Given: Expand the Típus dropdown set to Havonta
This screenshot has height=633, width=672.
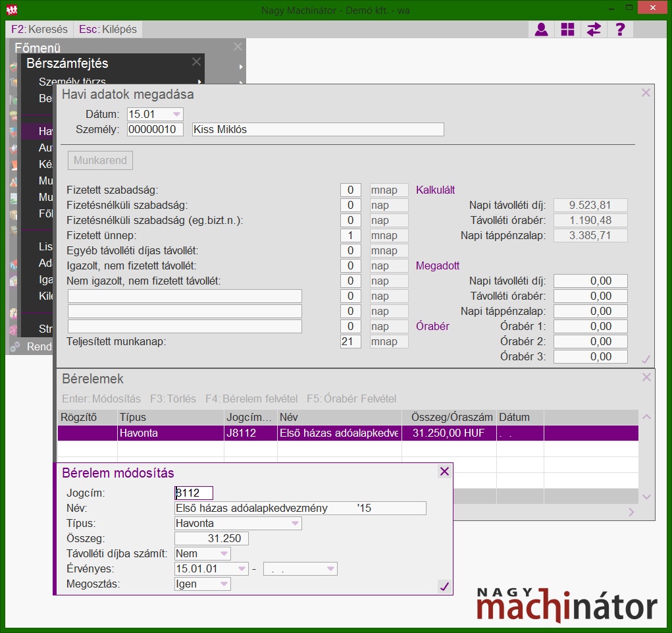Looking at the screenshot, I should click(x=295, y=524).
